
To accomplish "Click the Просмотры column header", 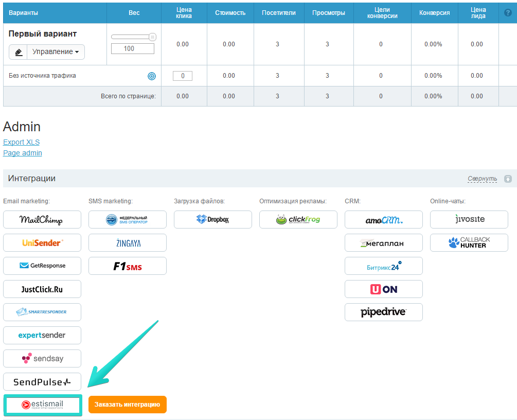I will pos(329,13).
